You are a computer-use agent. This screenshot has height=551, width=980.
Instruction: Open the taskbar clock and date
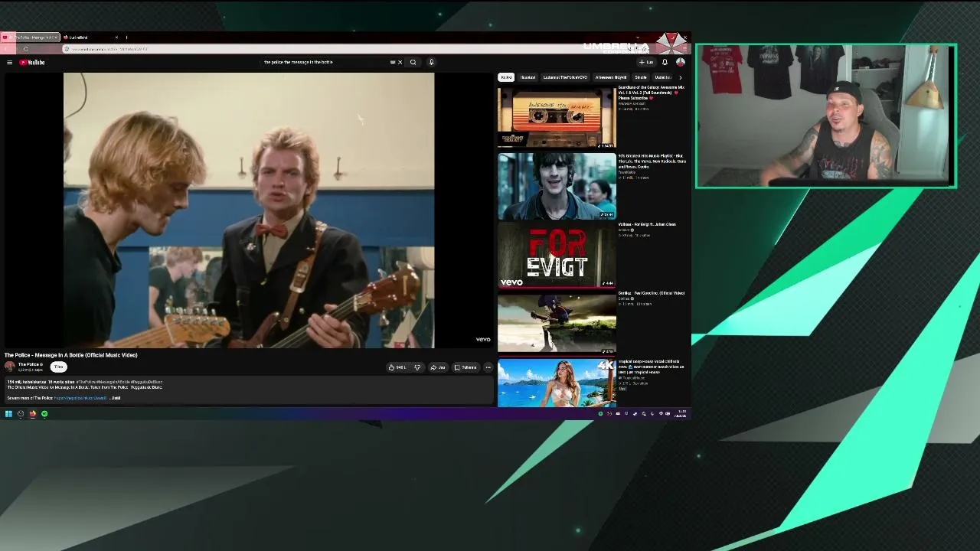(x=682, y=414)
